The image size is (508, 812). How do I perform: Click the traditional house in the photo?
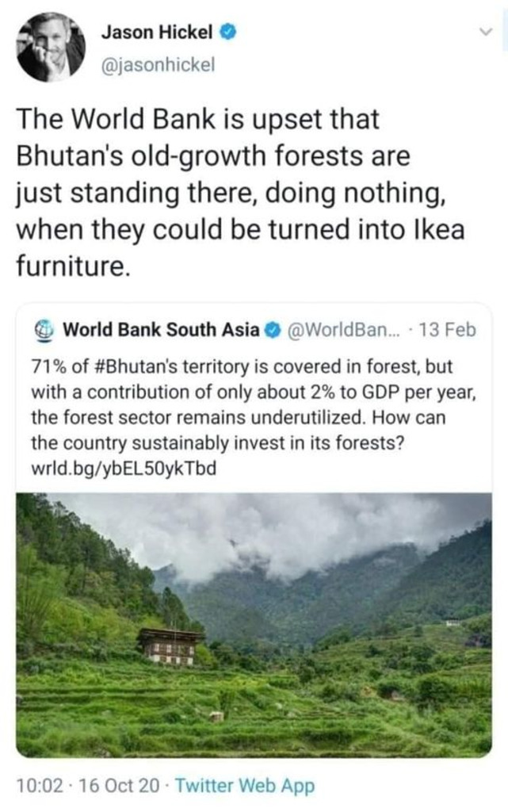click(x=169, y=645)
